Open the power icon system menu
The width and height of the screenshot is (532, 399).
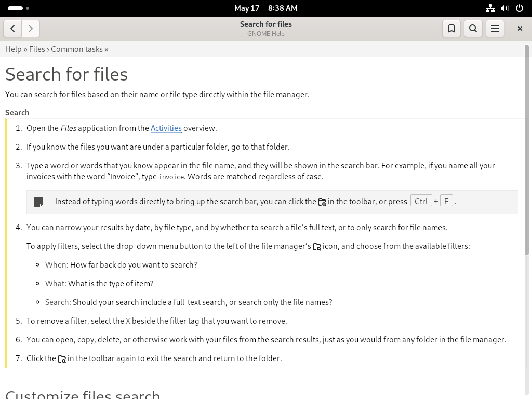(x=520, y=8)
